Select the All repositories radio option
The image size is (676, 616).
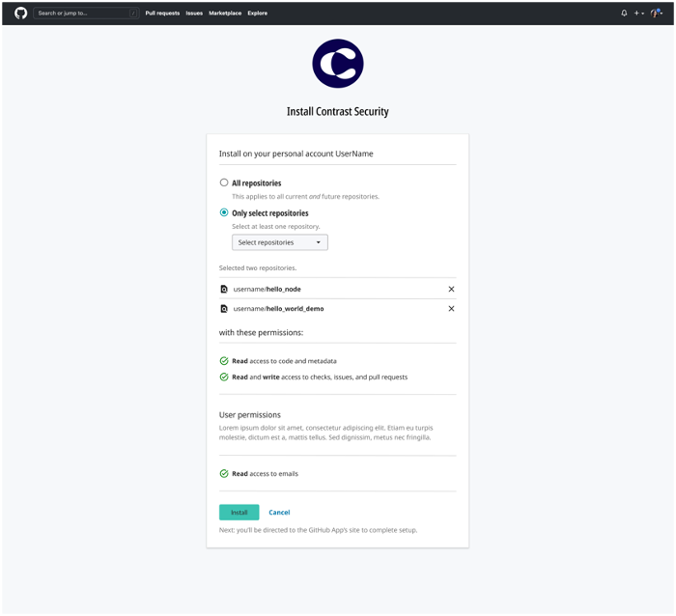point(224,182)
